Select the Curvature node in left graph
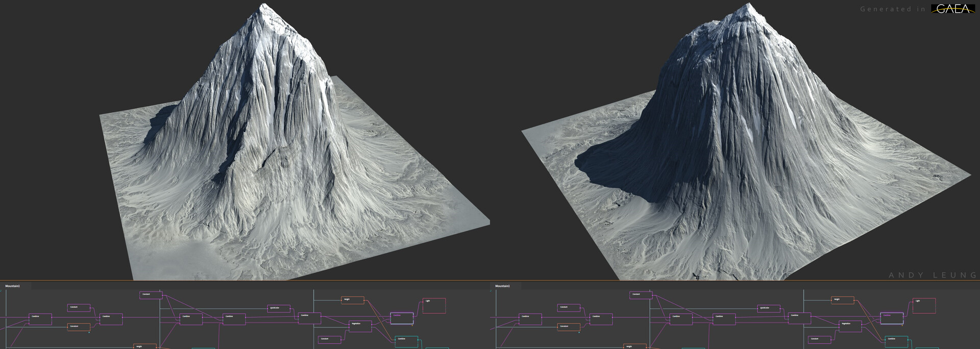The width and height of the screenshot is (980, 349). click(x=79, y=327)
